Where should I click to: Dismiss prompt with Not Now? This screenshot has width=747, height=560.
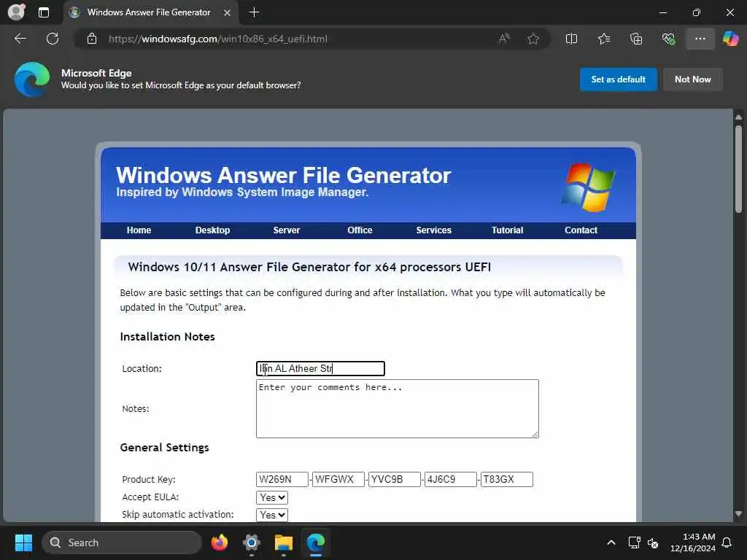point(693,79)
